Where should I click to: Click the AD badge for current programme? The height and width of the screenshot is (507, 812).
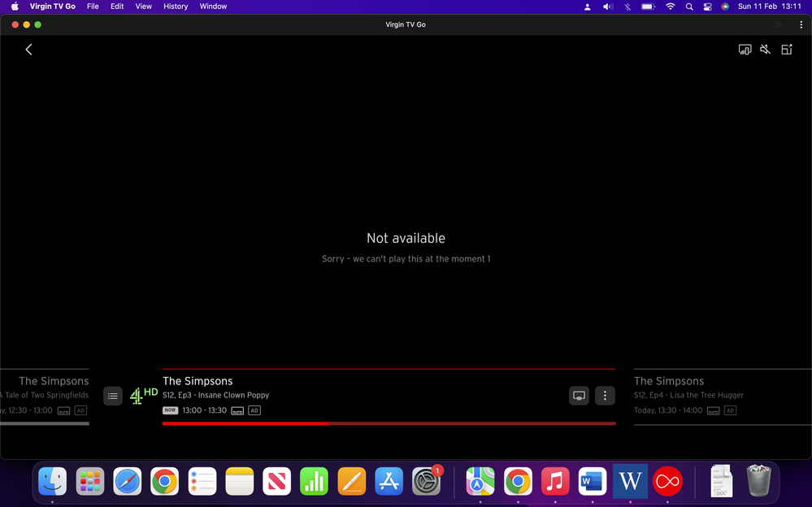pos(254,410)
